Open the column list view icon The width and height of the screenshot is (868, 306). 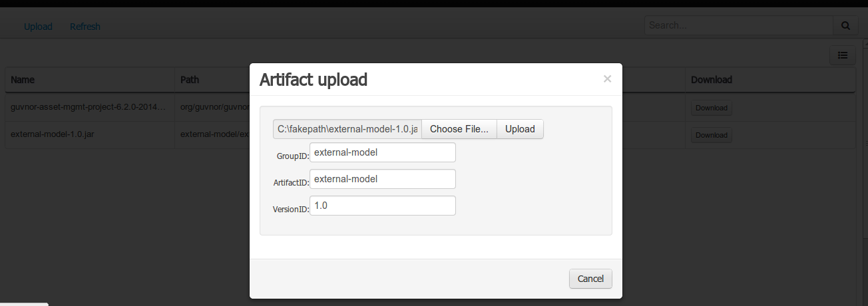[842, 55]
